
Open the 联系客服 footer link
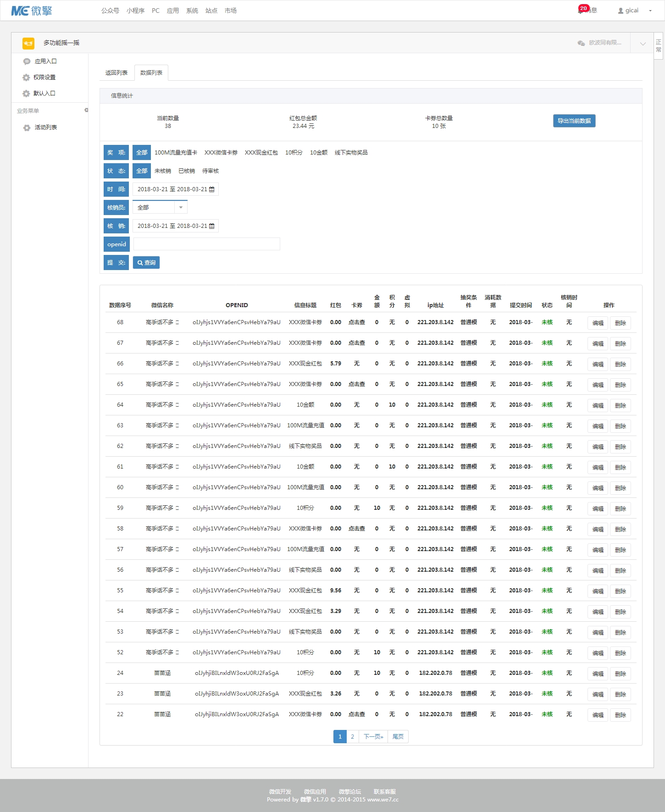385,792
